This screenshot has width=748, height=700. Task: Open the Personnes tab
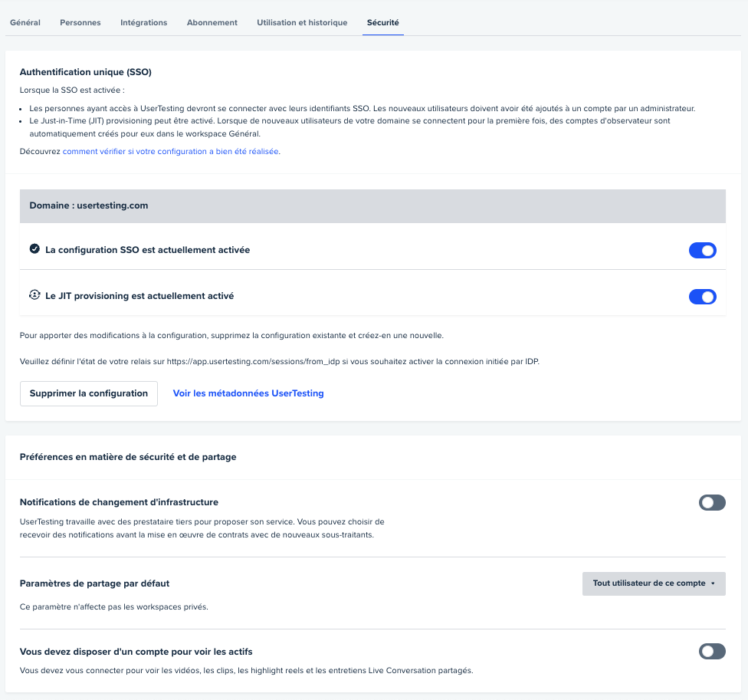80,23
